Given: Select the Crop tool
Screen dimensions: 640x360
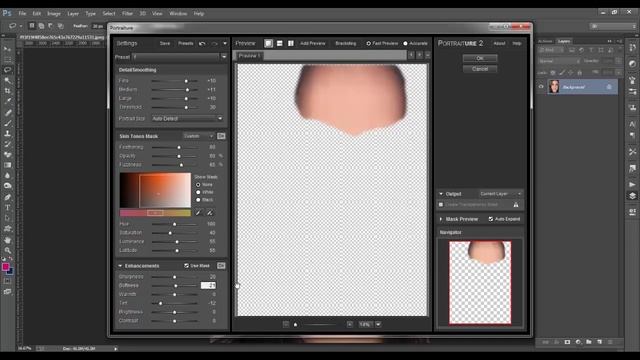Looking at the screenshot, I should point(7,91).
